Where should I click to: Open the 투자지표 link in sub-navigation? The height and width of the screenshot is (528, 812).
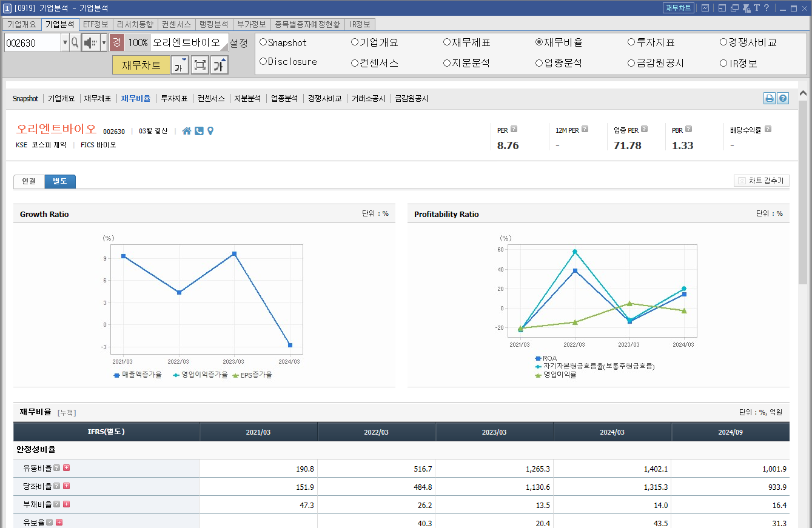pyautogui.click(x=174, y=98)
